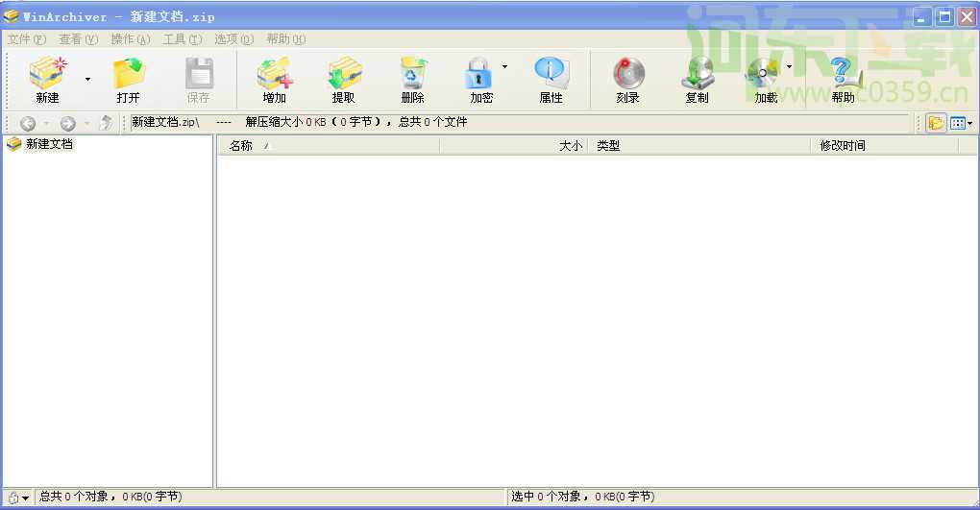Click the Back navigation arrow
The image size is (980, 510).
[x=28, y=123]
